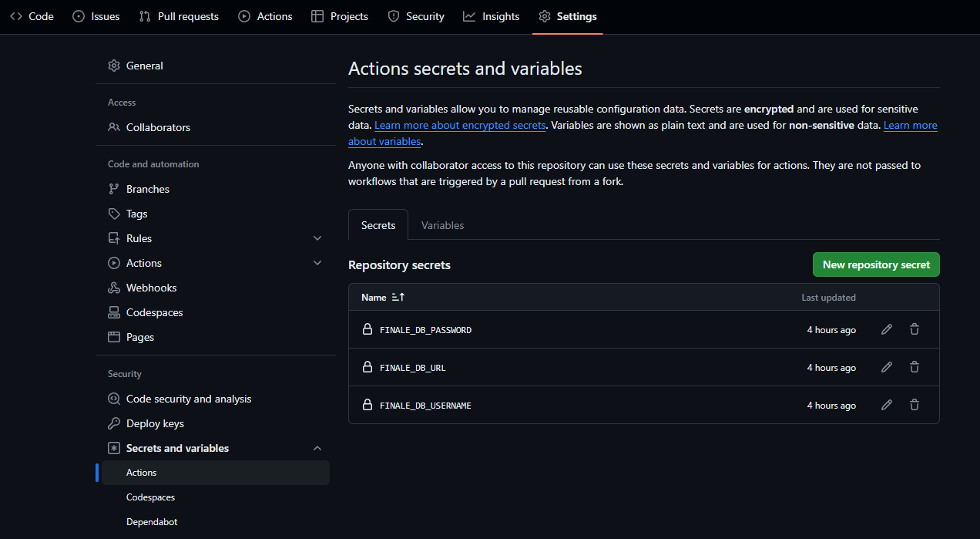Click the Insights graph icon

[x=469, y=16]
